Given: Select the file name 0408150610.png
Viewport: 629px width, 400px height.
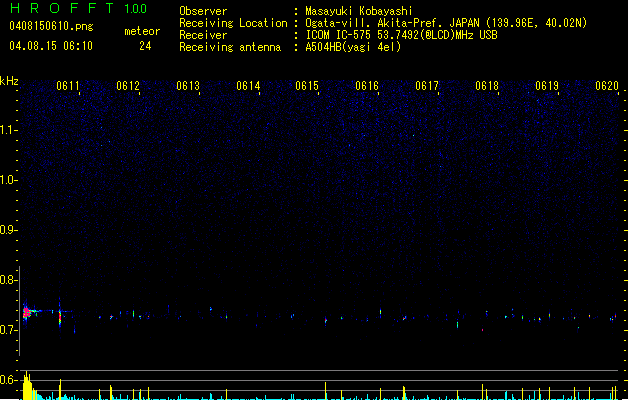Looking at the screenshot, I should [51, 26].
